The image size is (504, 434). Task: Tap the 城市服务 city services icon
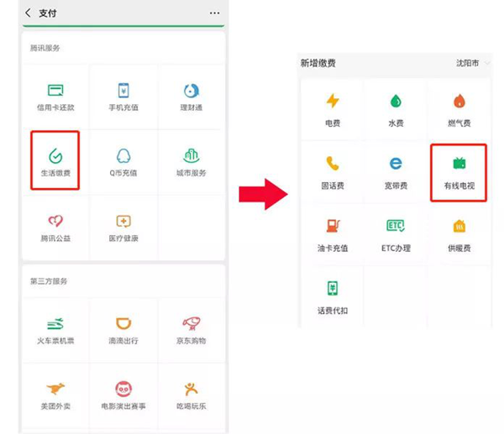tap(191, 158)
